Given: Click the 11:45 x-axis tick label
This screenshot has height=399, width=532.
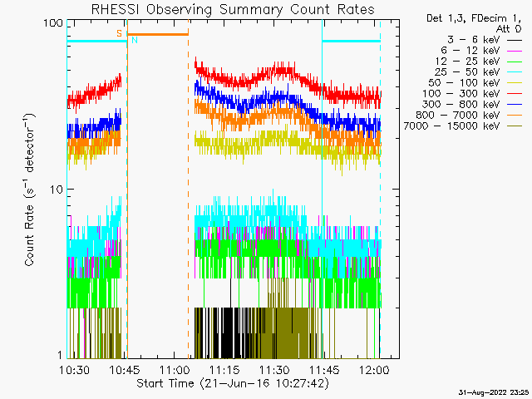Looking at the screenshot, I should (324, 370).
